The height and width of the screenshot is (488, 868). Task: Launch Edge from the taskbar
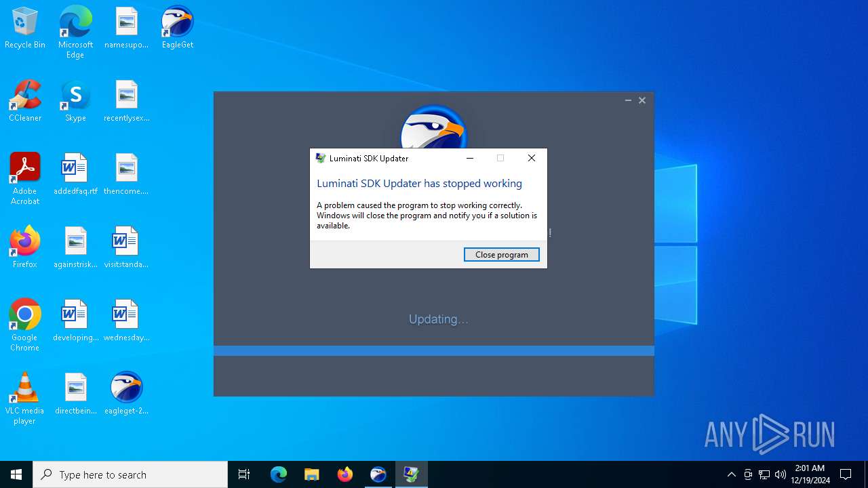[x=279, y=474]
